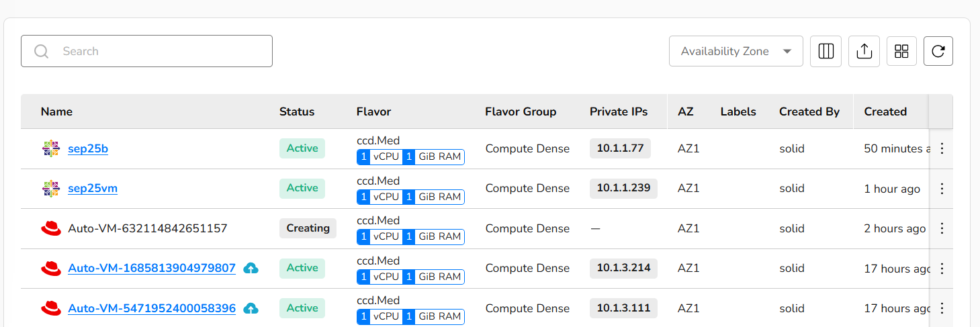
Task: Expand the Availability Zone dropdown
Action: [736, 51]
